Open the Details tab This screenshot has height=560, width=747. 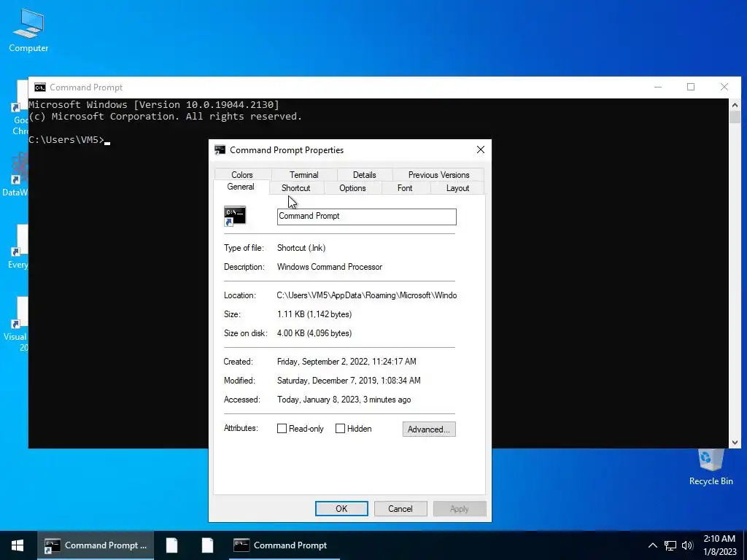pyautogui.click(x=365, y=175)
